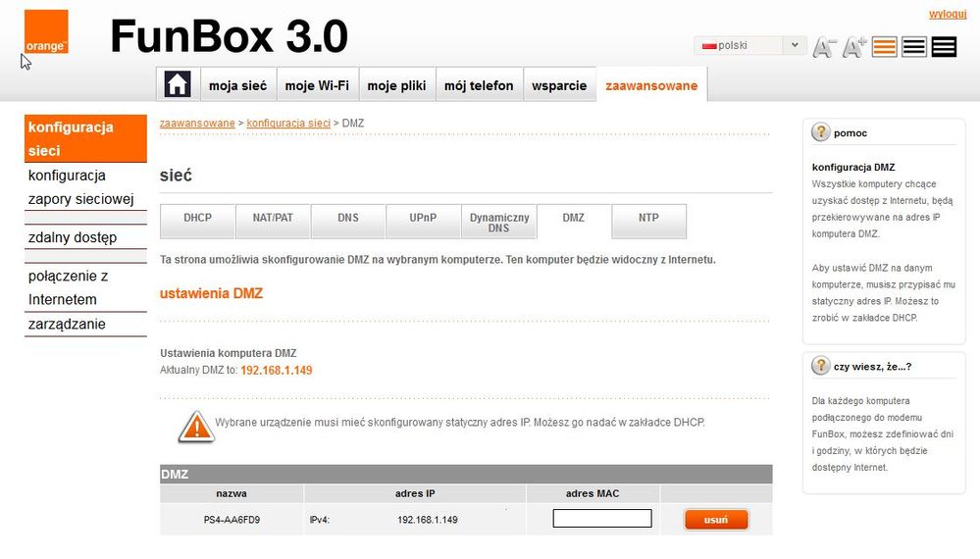Click the home icon in navigation bar
The image size is (980, 559).
(x=178, y=85)
